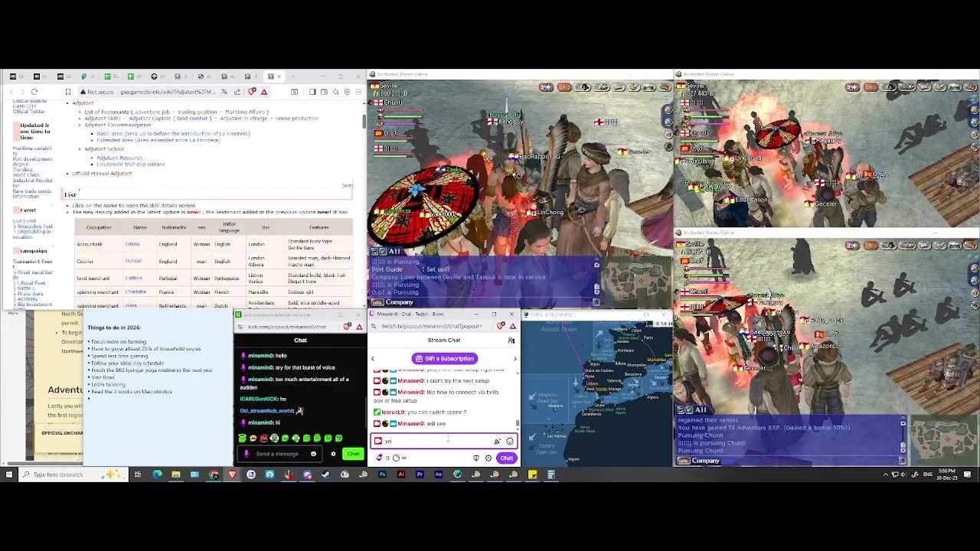Image resolution: width=980 pixels, height=551 pixels.
Task: Open Brave Shields in Kick chat window
Action: click(x=348, y=327)
